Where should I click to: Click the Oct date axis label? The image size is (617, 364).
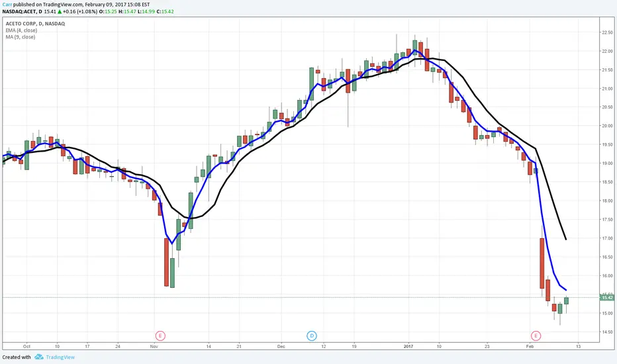[26, 347]
